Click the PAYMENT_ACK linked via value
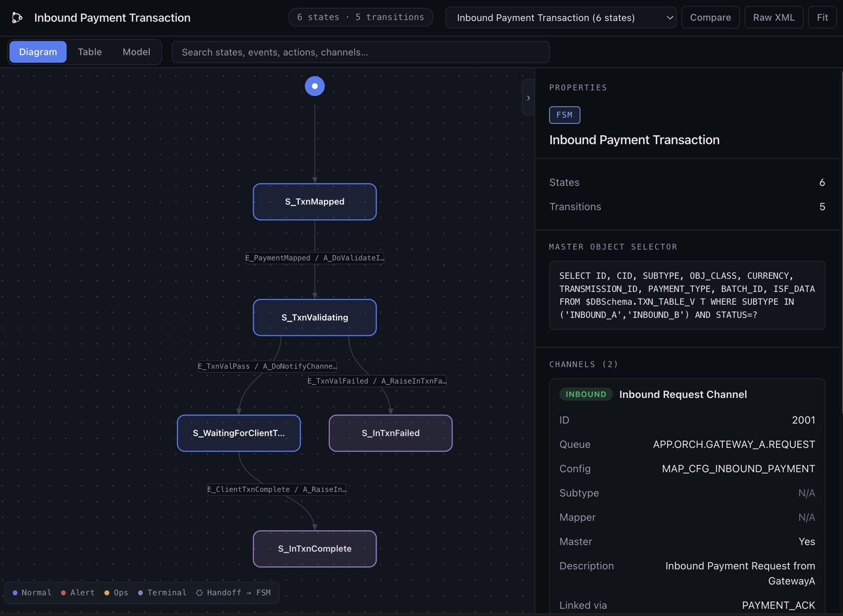Screen dimensions: 843x616 click(x=778, y=605)
